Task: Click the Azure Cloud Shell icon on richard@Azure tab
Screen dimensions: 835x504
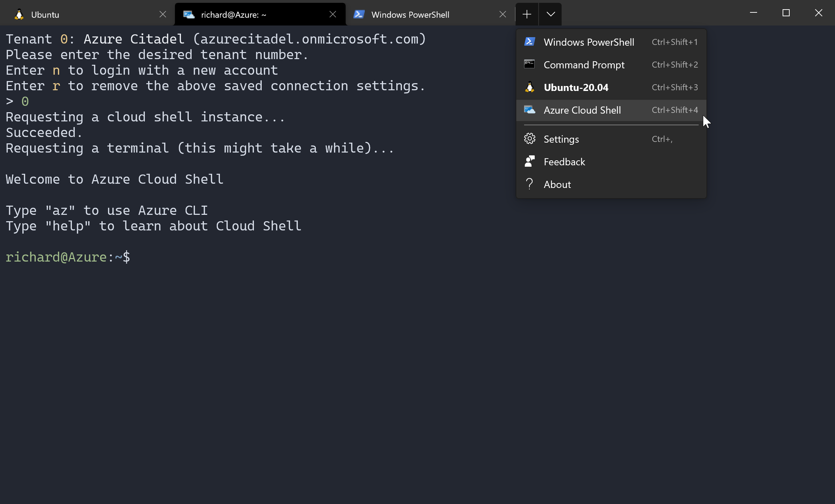Action: click(188, 15)
